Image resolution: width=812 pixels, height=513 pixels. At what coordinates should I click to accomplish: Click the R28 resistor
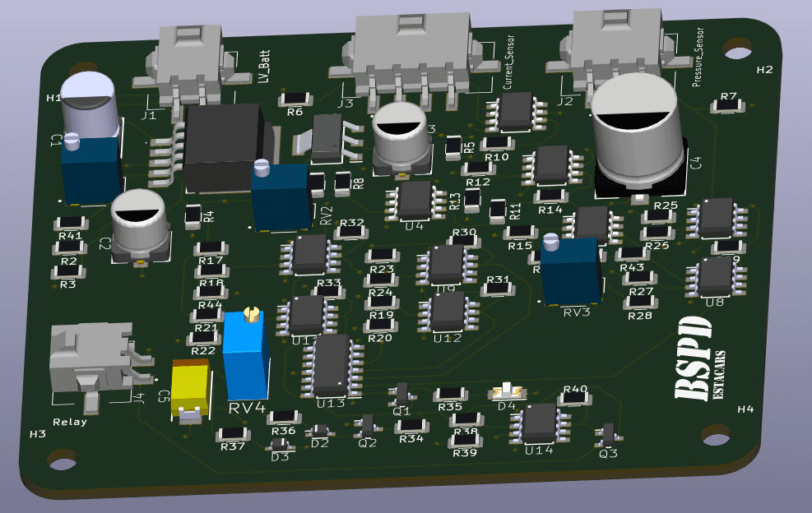(x=641, y=303)
